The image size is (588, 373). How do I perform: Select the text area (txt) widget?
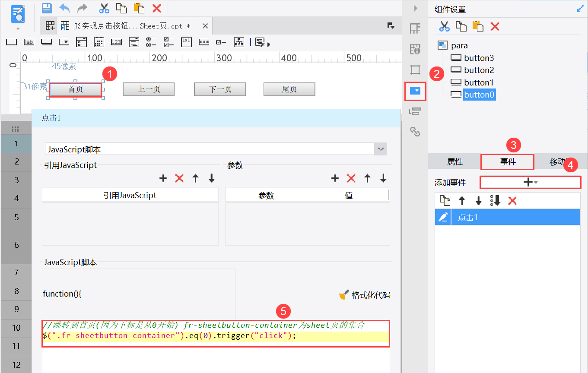(186, 41)
